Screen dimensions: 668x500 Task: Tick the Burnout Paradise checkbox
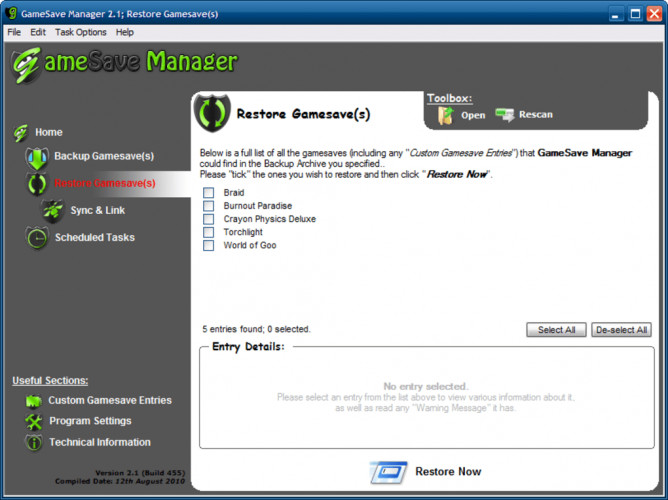tap(208, 206)
